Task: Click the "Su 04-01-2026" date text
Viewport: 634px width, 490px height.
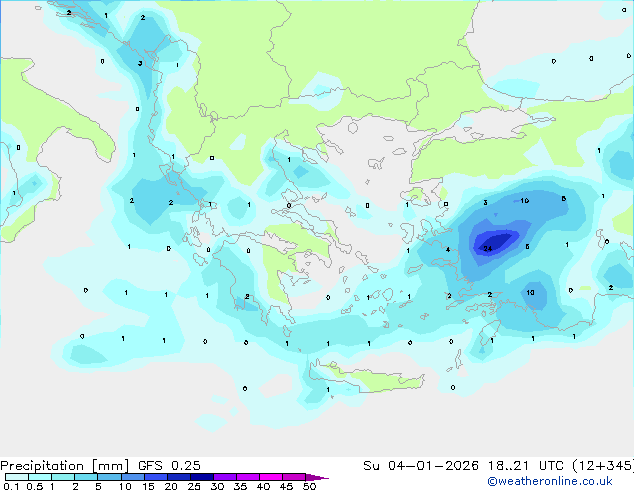Action: point(421,466)
